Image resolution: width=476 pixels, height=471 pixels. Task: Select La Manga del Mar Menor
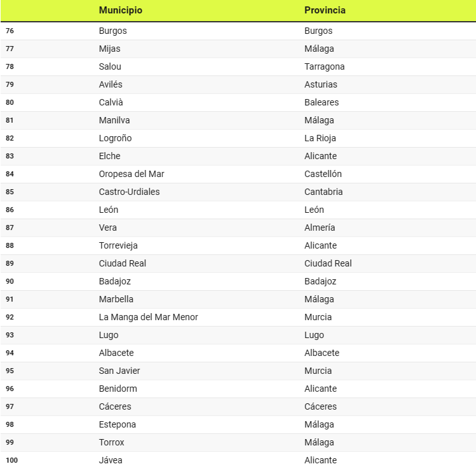coord(149,317)
